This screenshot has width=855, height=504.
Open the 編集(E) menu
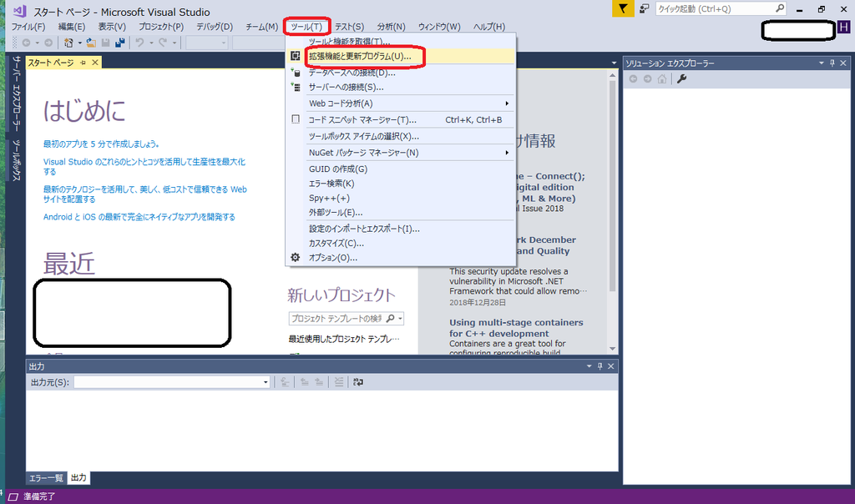72,26
